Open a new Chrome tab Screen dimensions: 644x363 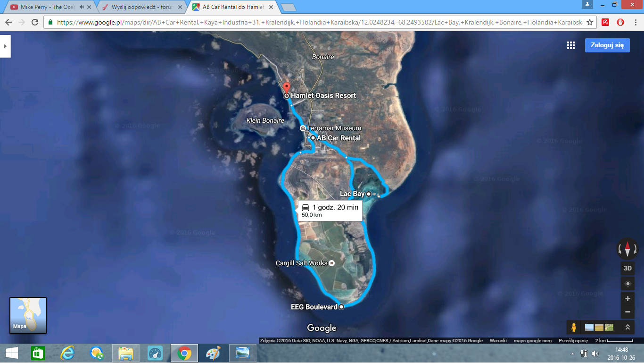coord(288,7)
